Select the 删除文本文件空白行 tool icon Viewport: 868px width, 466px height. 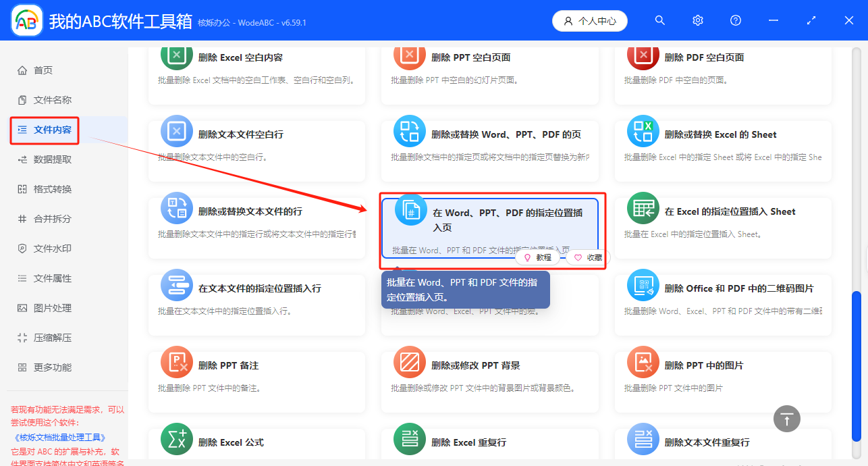pos(176,131)
